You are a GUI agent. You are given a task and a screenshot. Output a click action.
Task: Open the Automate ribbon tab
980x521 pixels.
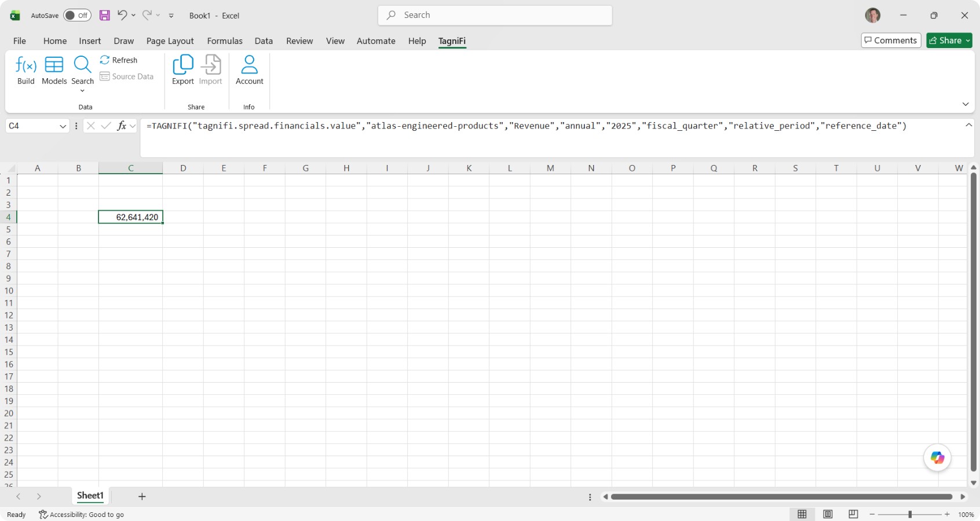pyautogui.click(x=376, y=41)
